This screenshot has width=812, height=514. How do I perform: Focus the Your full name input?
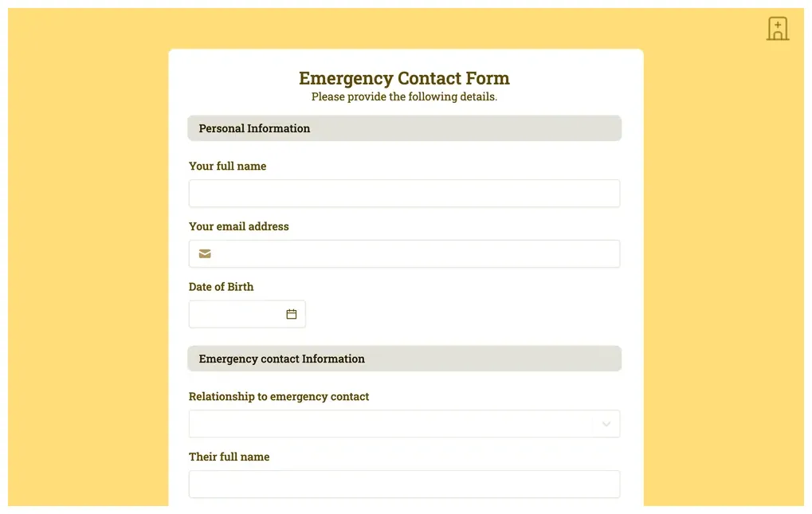coord(404,194)
